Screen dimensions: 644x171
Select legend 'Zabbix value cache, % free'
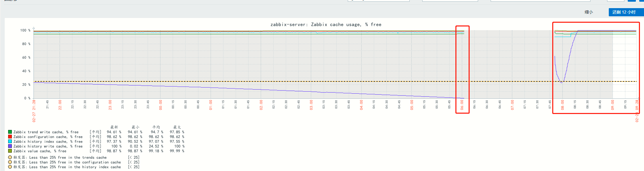(40, 151)
